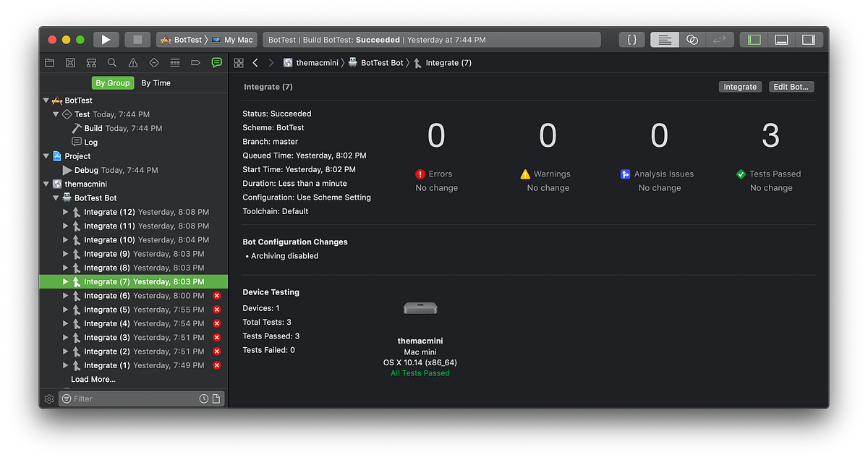This screenshot has width=868, height=460.
Task: Show the Inspector panel
Action: 809,39
